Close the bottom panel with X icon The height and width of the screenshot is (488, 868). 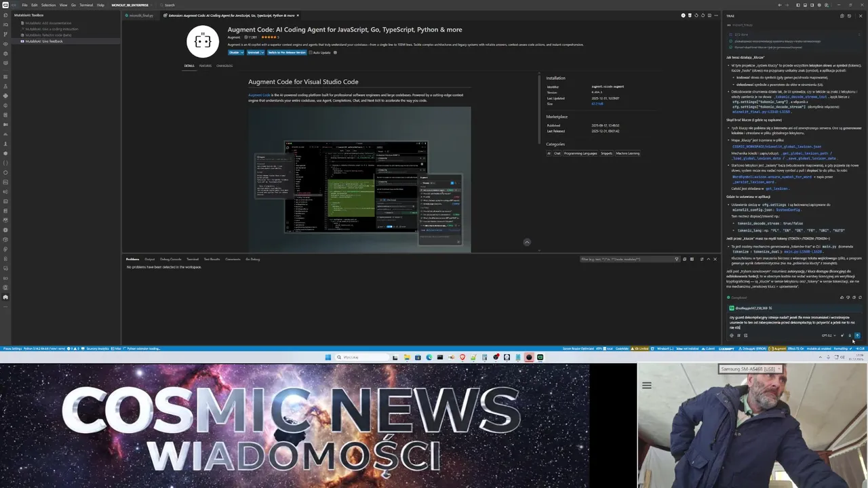click(715, 259)
